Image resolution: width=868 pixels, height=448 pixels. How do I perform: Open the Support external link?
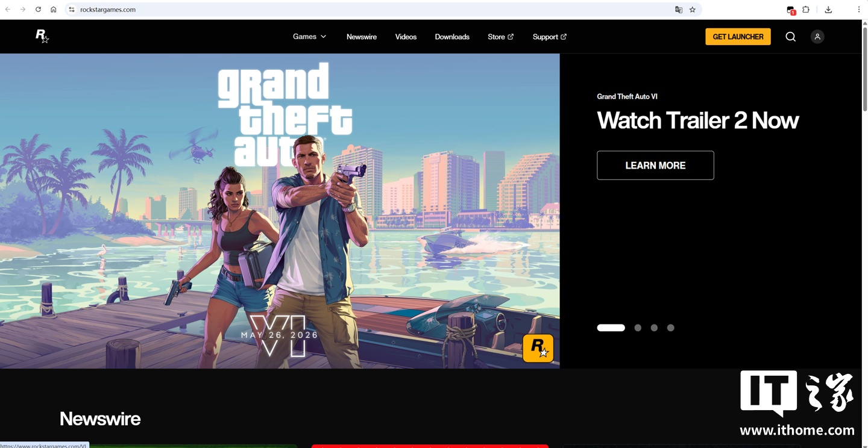coord(550,37)
